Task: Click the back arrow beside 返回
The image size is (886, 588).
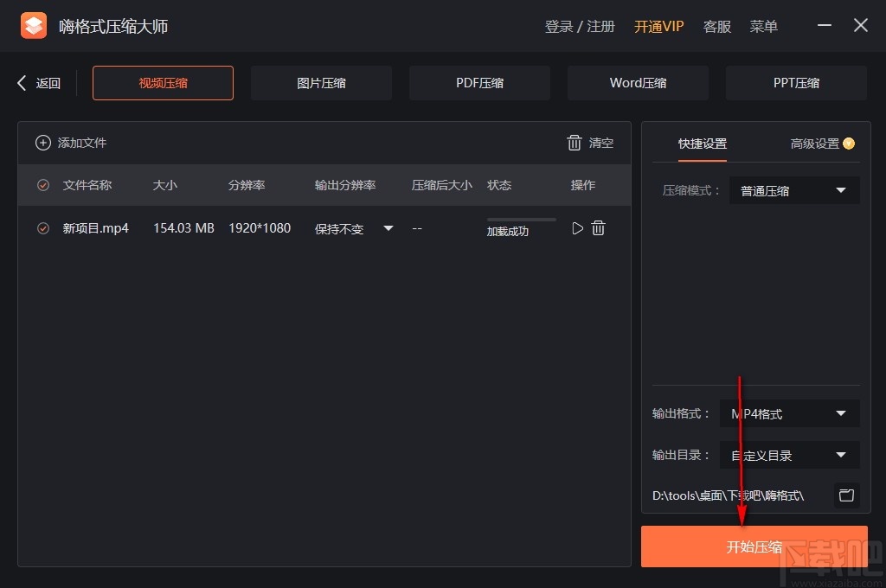Action: pos(21,82)
